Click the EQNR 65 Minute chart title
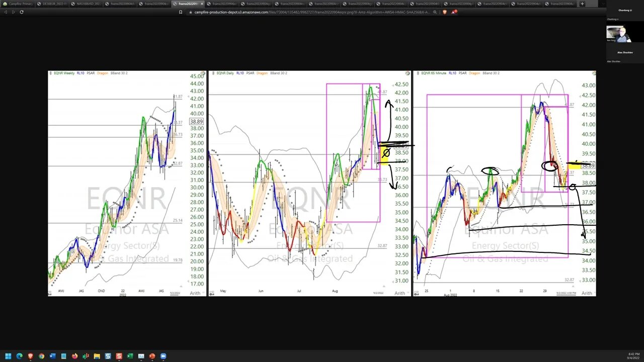The image size is (644, 362). point(433,73)
